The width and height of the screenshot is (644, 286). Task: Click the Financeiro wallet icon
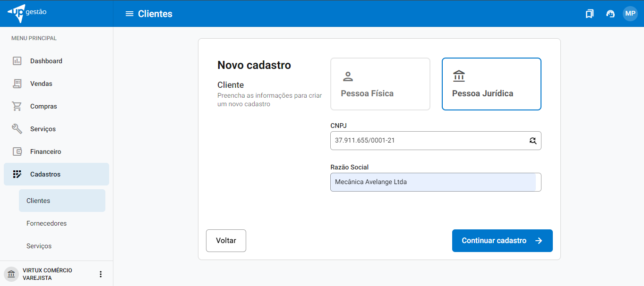[17, 151]
